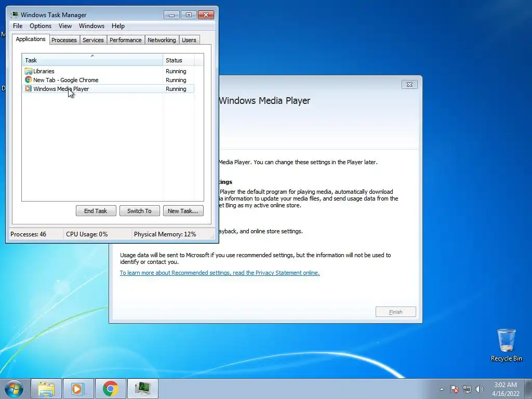Switch to the Users tab
Screen dimensions: 532x399
[x=189, y=40]
